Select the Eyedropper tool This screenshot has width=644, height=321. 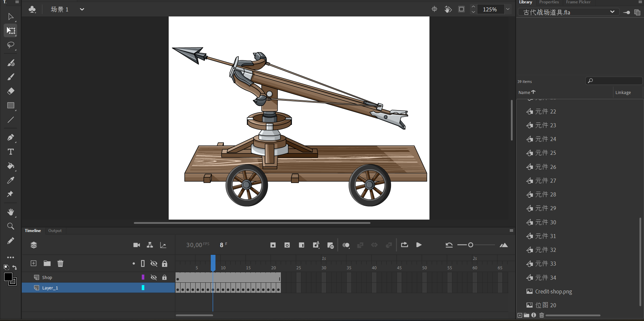pos(11,180)
